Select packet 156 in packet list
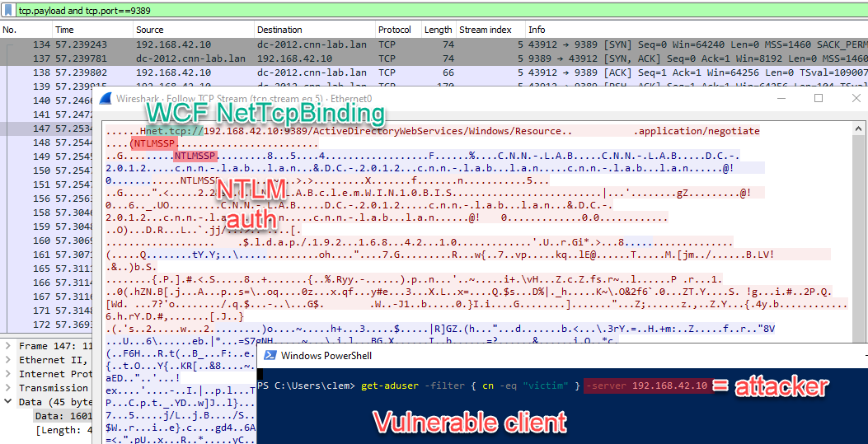 tap(47, 198)
